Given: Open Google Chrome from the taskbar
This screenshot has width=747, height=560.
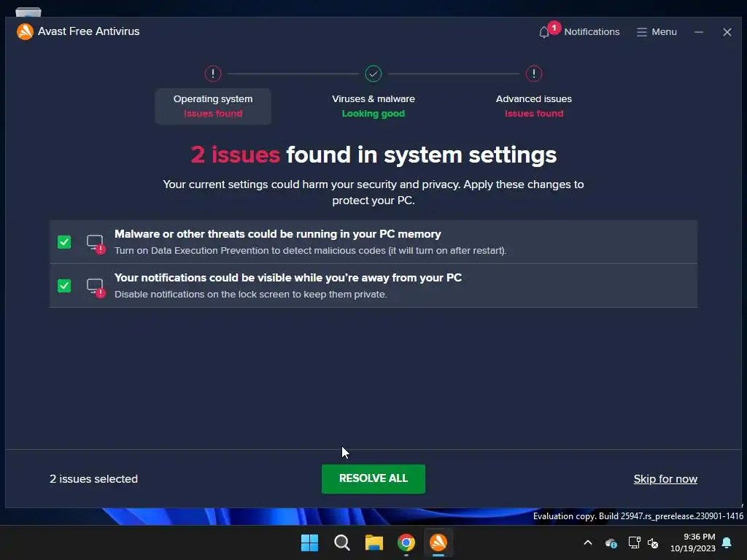Looking at the screenshot, I should click(406, 542).
